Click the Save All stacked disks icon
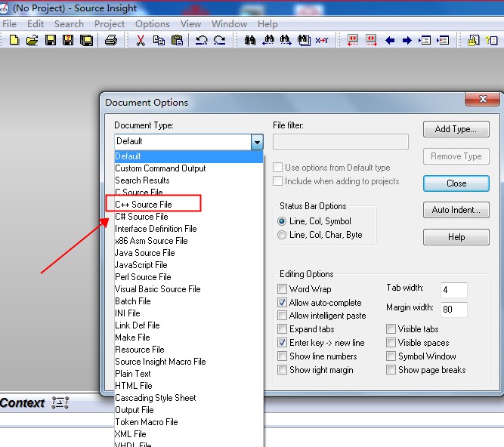This screenshot has width=504, height=447. pyautogui.click(x=86, y=41)
